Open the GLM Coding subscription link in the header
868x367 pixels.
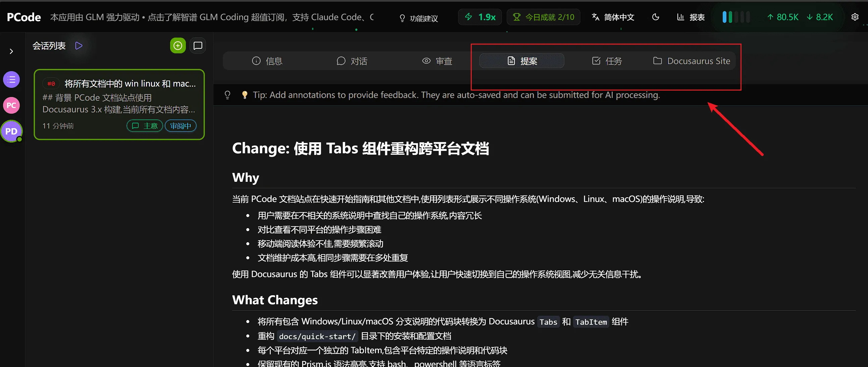(212, 17)
